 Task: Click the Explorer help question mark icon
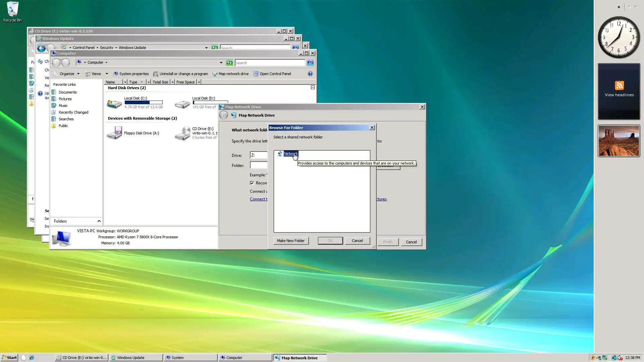(310, 74)
